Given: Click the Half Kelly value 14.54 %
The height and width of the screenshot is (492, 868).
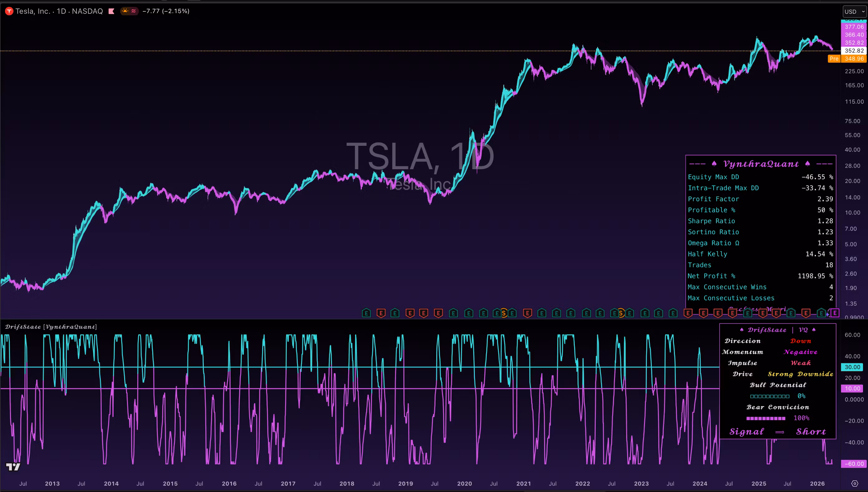Looking at the screenshot, I should click(x=819, y=254).
